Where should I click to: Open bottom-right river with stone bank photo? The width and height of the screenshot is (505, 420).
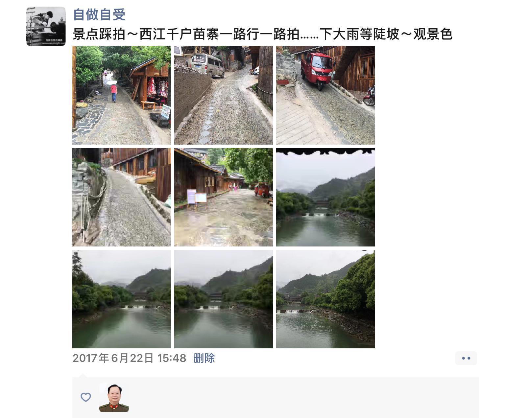pyautogui.click(x=325, y=299)
